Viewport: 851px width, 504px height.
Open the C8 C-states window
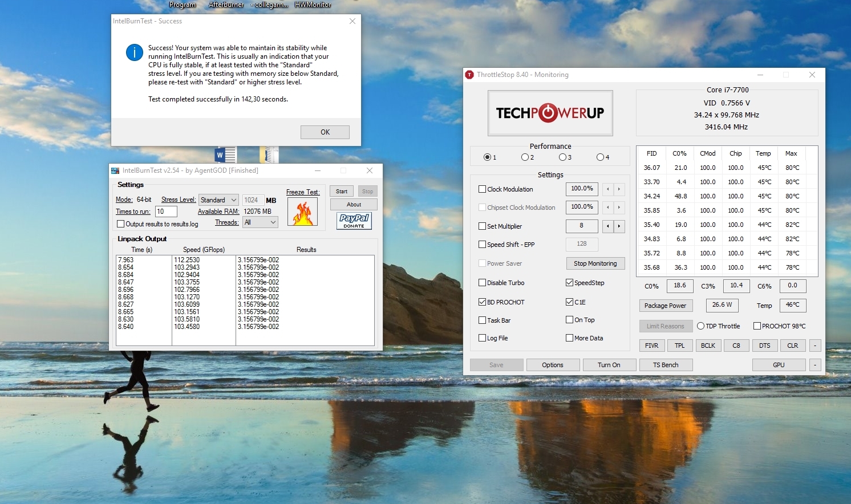coord(736,346)
